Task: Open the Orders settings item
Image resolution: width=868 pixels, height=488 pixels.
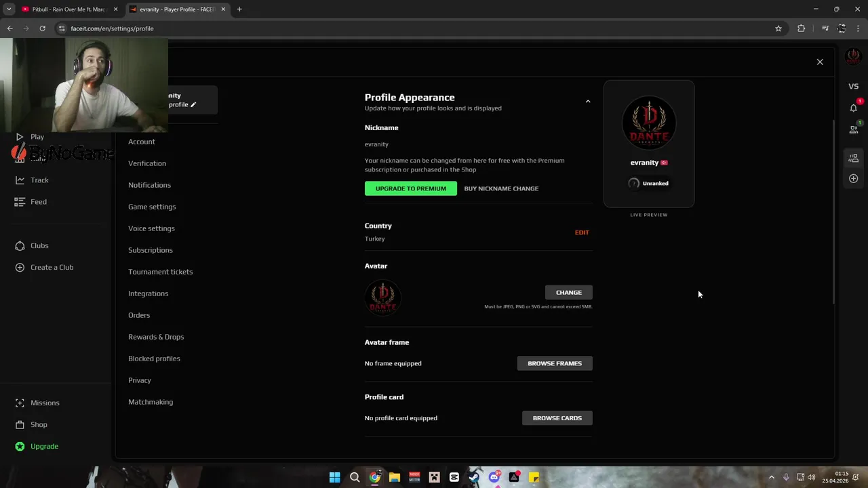Action: (x=139, y=315)
